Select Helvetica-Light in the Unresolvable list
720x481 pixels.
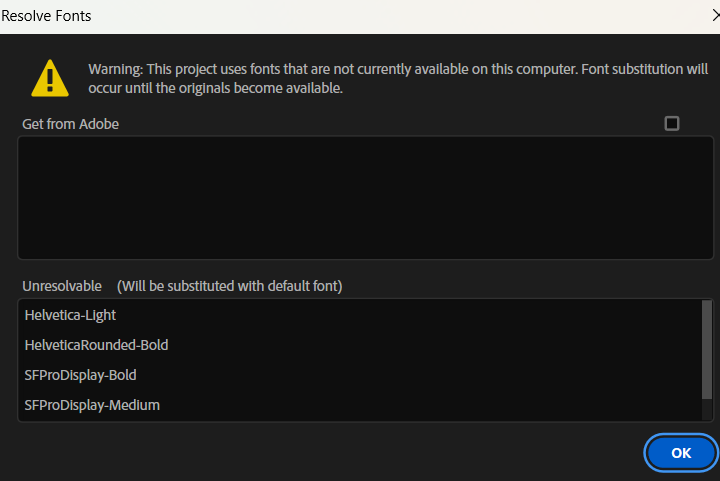tap(70, 315)
